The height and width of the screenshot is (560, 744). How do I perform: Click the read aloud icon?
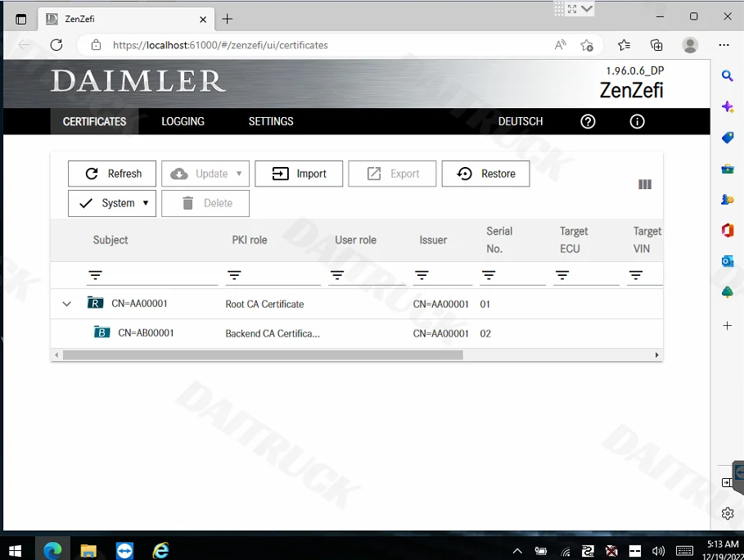point(561,45)
